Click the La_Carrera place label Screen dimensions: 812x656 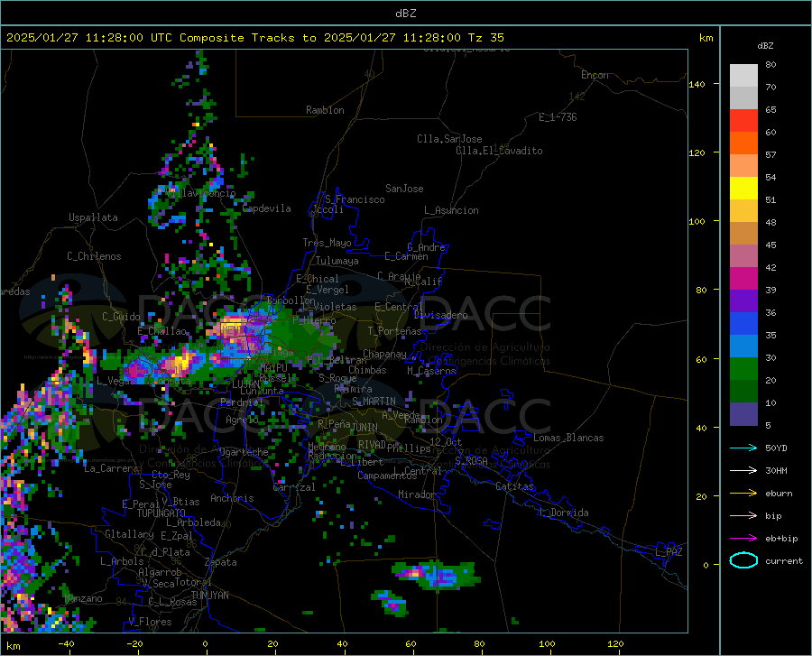(x=111, y=468)
